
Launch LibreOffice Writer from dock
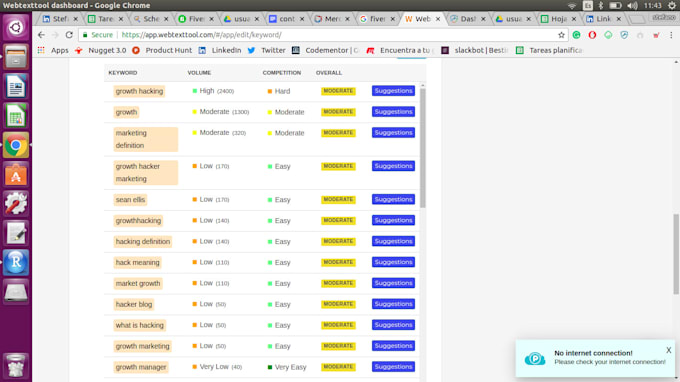click(x=16, y=86)
